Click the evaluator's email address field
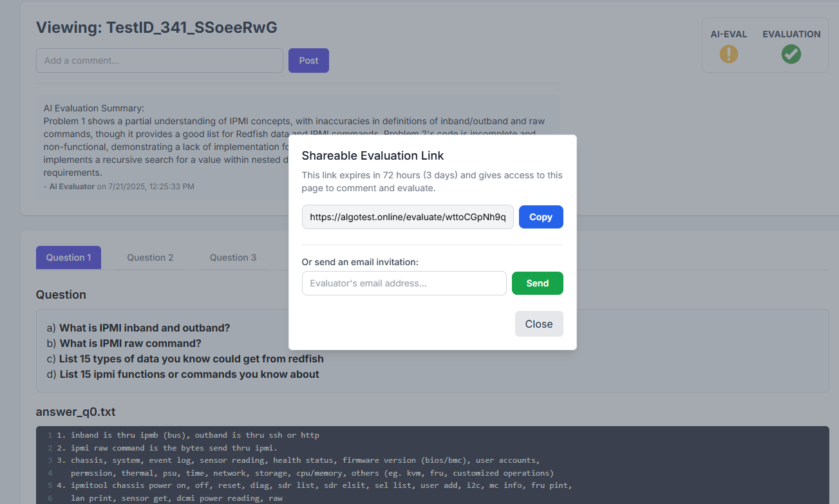Image resolution: width=839 pixels, height=504 pixels. (x=404, y=283)
